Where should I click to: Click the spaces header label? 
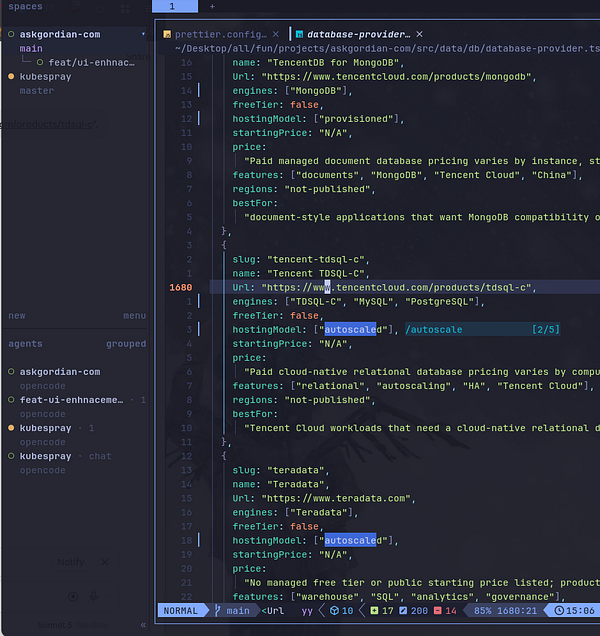click(x=25, y=6)
